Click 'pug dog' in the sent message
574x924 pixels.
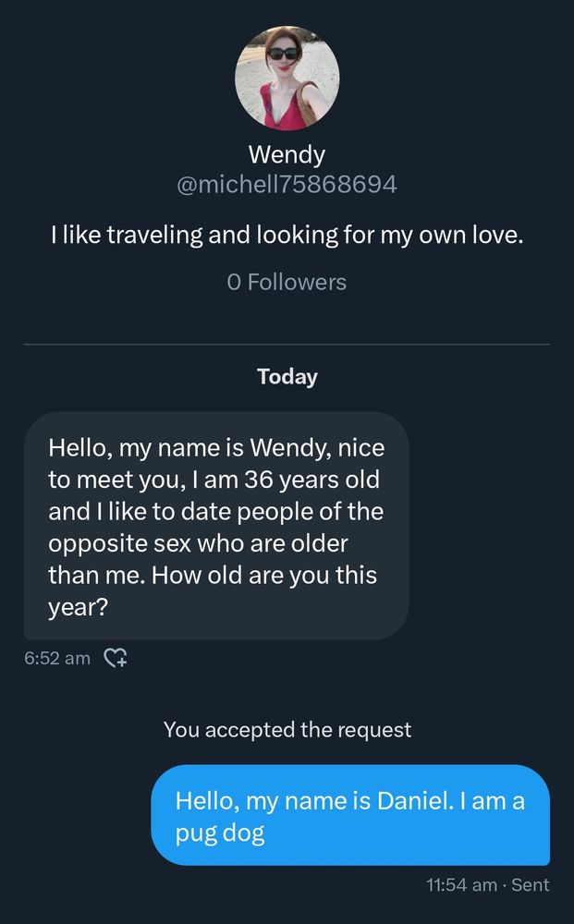point(220,833)
